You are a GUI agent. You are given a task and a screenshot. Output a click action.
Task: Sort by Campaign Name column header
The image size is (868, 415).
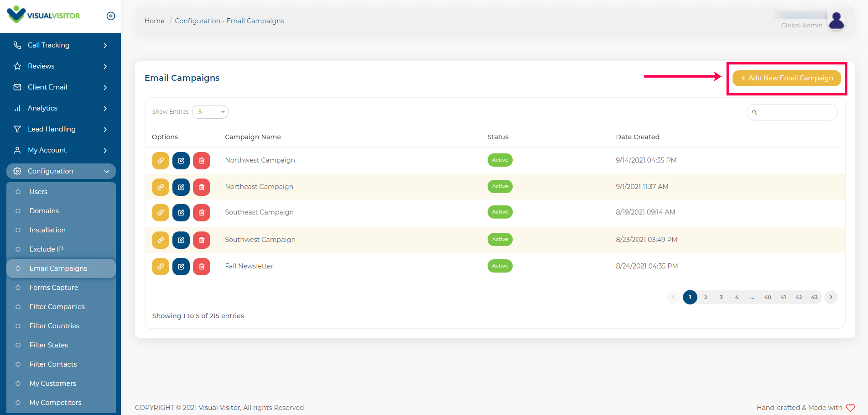coord(253,137)
